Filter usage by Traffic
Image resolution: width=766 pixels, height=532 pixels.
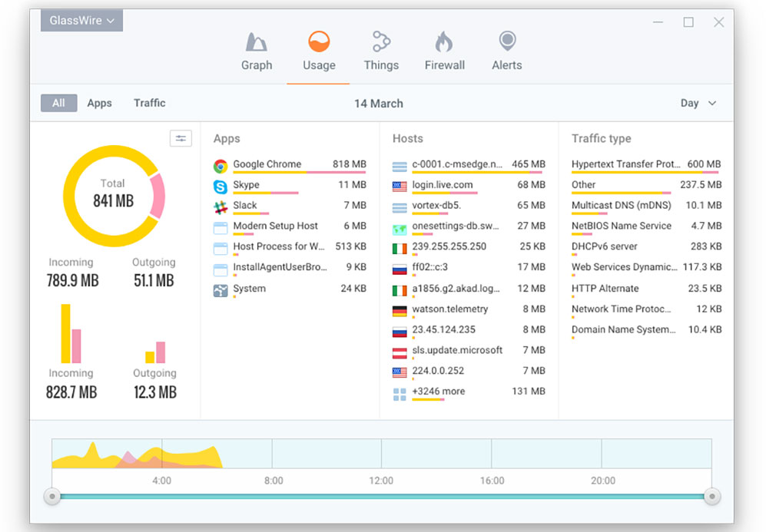click(150, 103)
